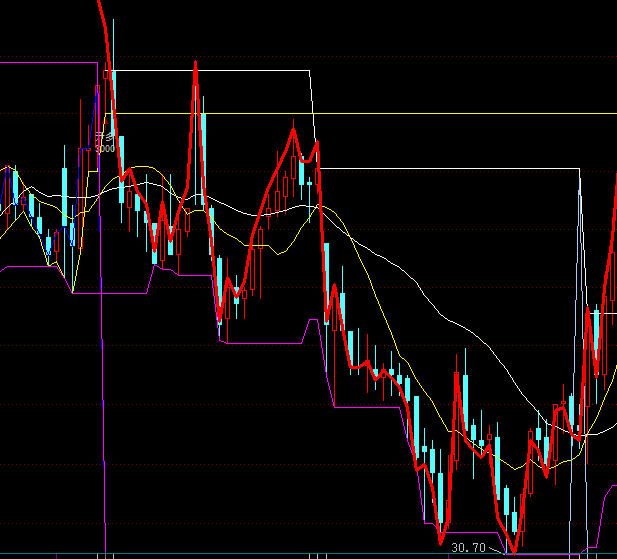617x559 pixels.
Task: Click the dark red up-arrow buy marker
Action: tap(105, 124)
